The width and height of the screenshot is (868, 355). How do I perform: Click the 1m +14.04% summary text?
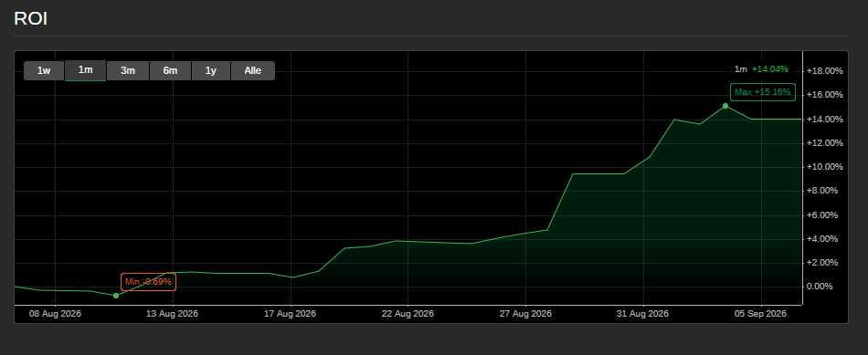point(761,69)
